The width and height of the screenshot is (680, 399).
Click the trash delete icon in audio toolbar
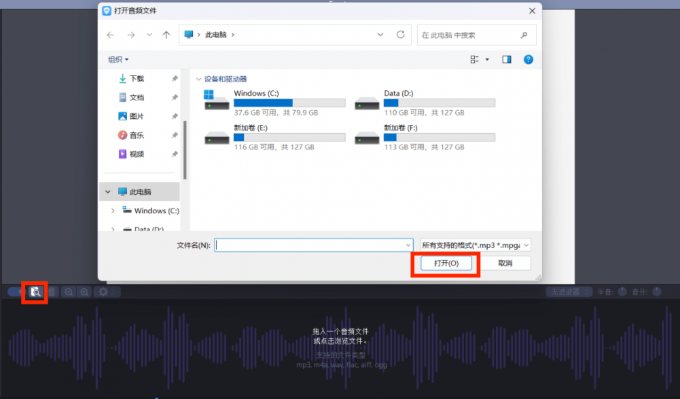coord(52,292)
